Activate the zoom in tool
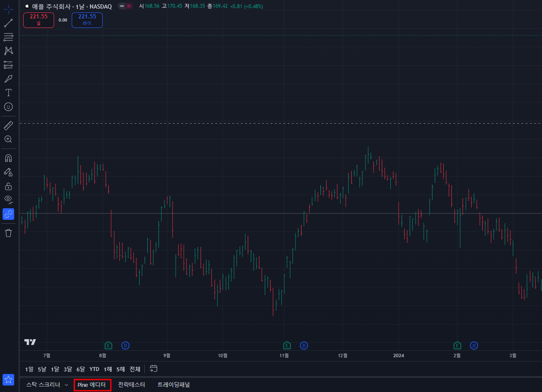Screen dimensions: 542x392 pos(8,139)
